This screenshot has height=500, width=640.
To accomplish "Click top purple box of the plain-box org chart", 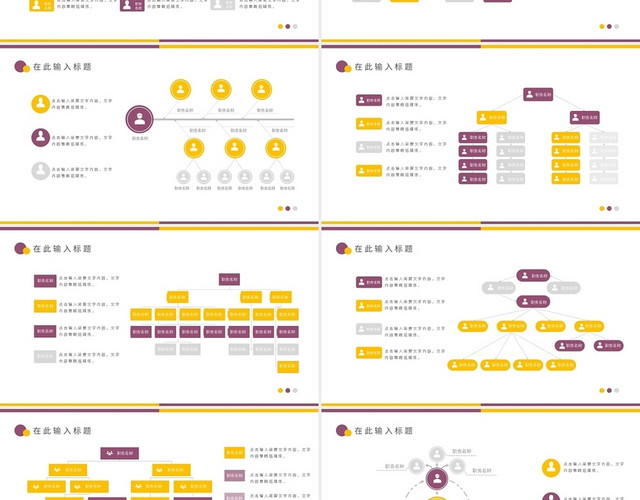I will tap(229, 279).
